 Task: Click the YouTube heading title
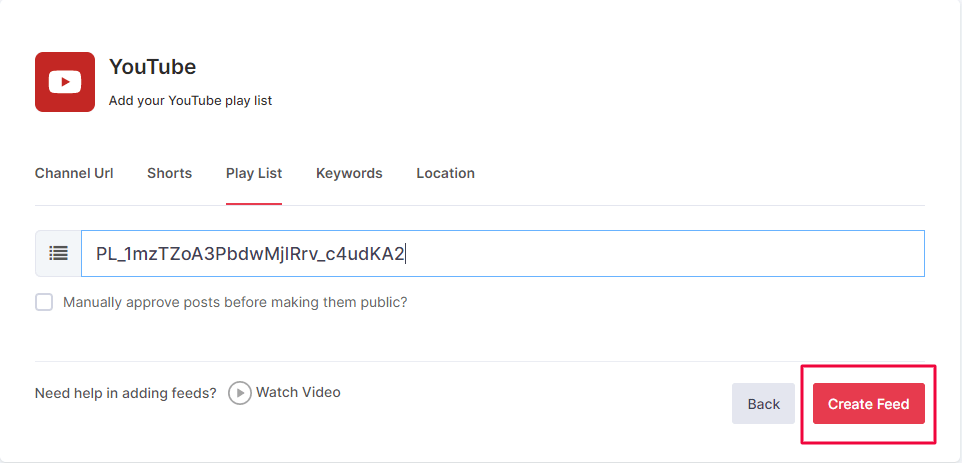click(152, 67)
